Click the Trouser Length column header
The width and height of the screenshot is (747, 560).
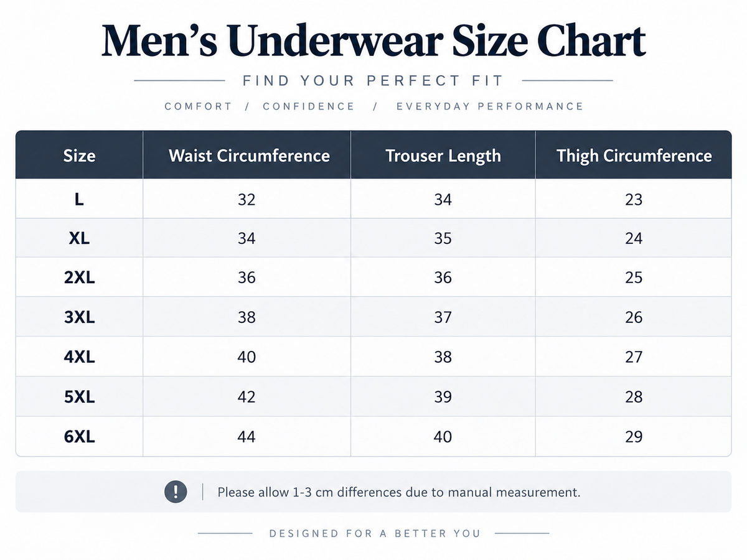click(443, 156)
